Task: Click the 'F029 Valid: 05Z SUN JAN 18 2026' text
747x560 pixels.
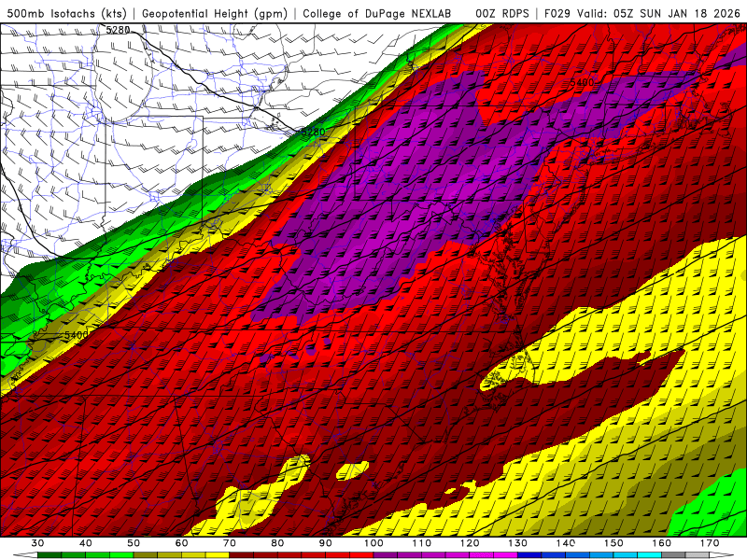Action: click(641, 13)
